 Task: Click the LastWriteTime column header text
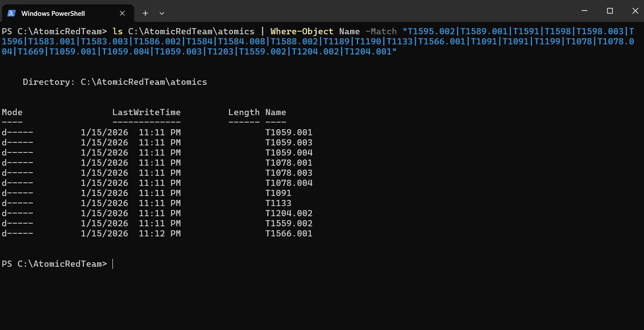point(146,112)
